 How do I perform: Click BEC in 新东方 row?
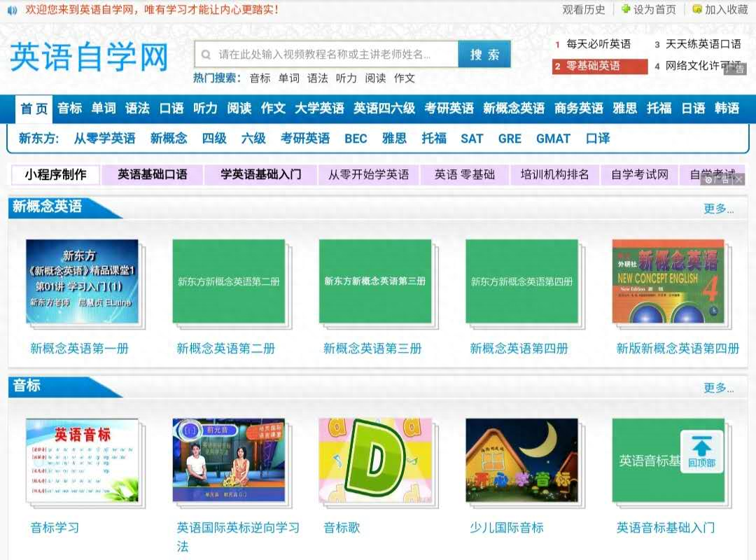click(x=356, y=139)
